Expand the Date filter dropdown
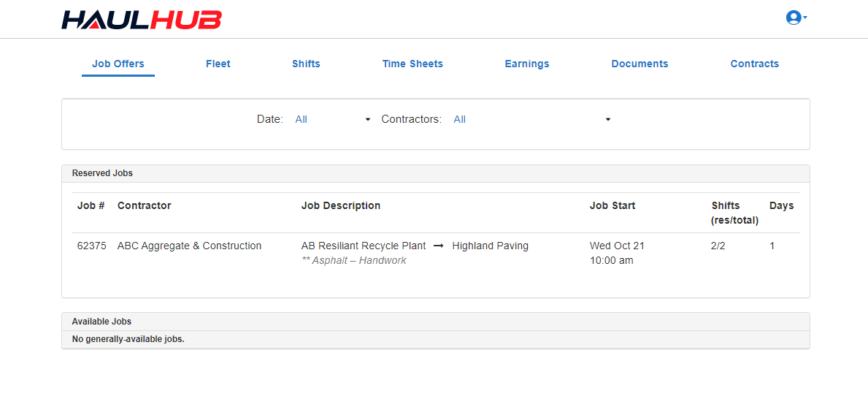Image resolution: width=868 pixels, height=402 pixels. (332, 119)
